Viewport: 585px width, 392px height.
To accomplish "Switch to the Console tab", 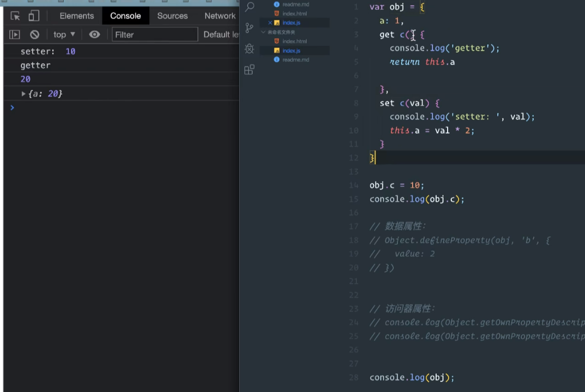I will (x=125, y=16).
